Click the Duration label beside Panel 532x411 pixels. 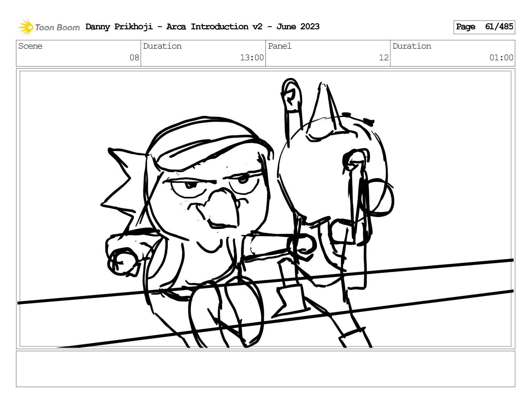click(x=412, y=46)
